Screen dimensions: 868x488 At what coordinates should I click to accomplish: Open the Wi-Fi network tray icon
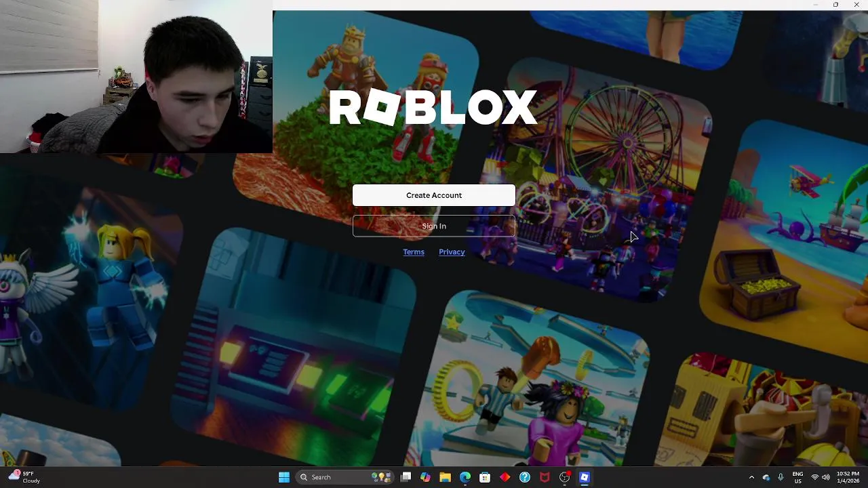815,477
